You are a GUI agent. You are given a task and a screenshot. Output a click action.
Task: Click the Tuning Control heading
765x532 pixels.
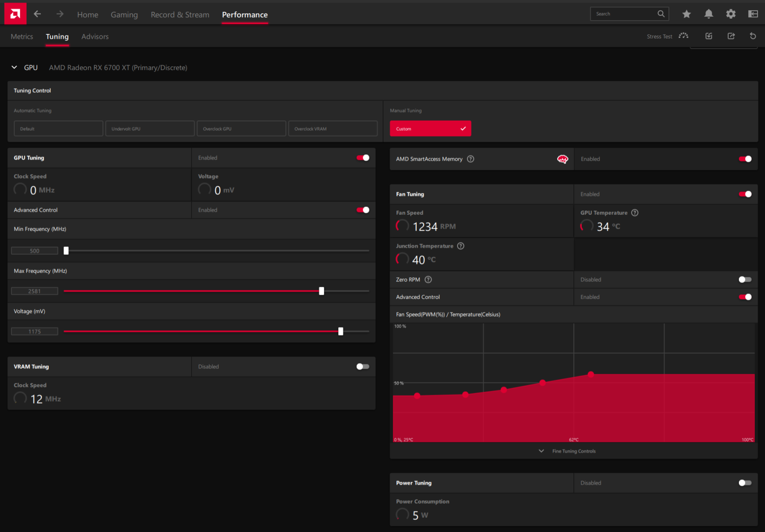pyautogui.click(x=33, y=91)
